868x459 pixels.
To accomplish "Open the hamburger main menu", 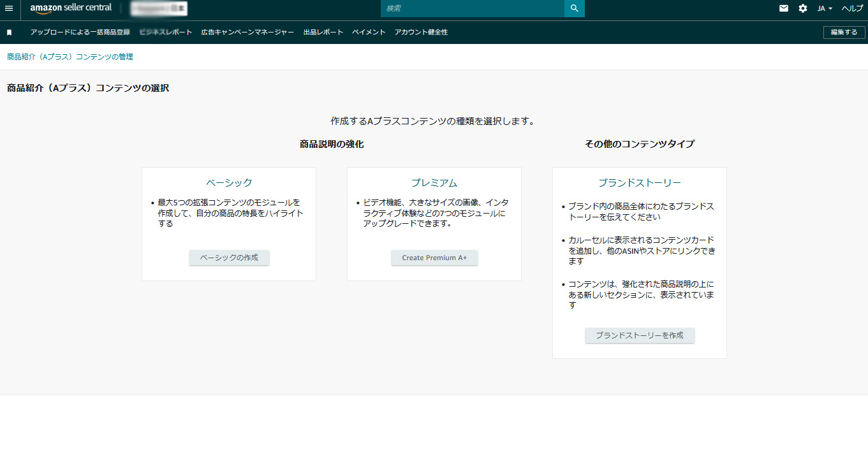I will point(9,8).
